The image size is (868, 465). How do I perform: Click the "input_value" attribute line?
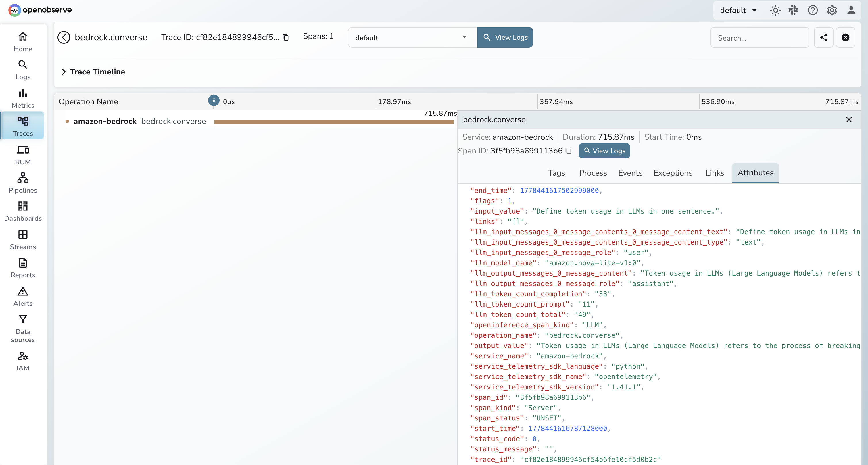(x=596, y=211)
